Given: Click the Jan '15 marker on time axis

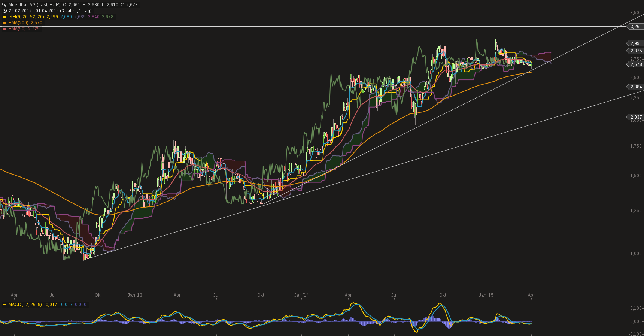Looking at the screenshot, I should (486, 295).
